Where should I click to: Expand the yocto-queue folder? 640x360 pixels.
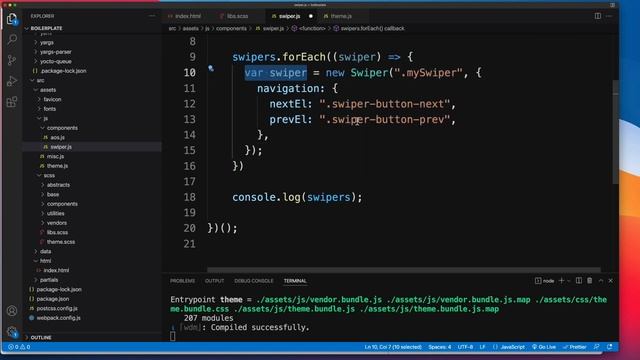click(x=55, y=61)
